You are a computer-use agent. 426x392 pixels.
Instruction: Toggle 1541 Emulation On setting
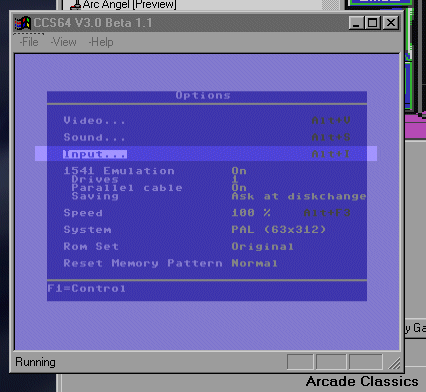[x=239, y=171]
